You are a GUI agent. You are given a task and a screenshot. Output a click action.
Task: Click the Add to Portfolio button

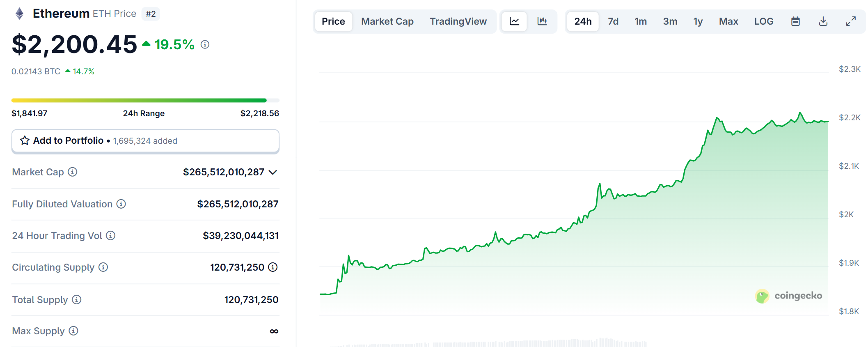145,141
